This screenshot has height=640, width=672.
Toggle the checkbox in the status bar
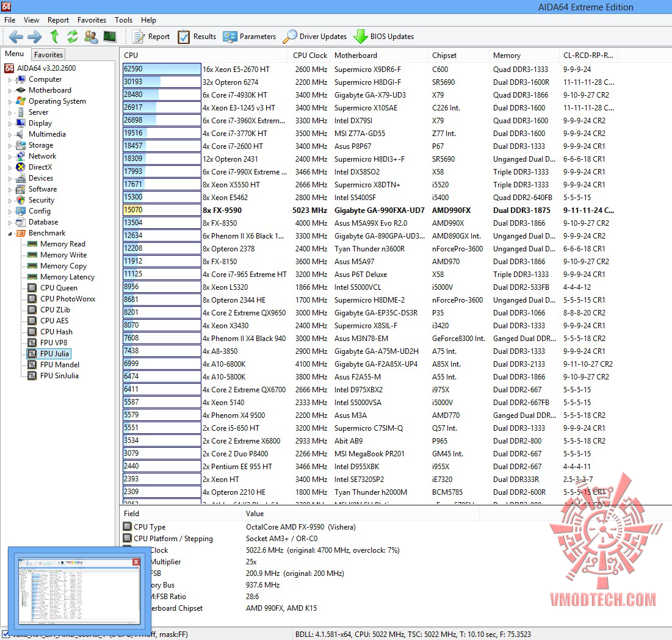click(x=5, y=635)
